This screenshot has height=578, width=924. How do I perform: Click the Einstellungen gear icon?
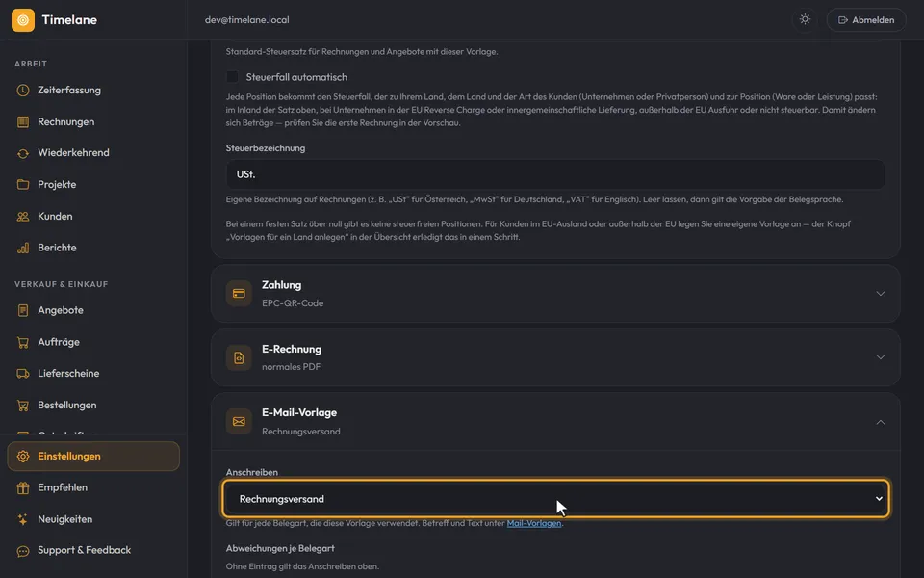(x=23, y=457)
